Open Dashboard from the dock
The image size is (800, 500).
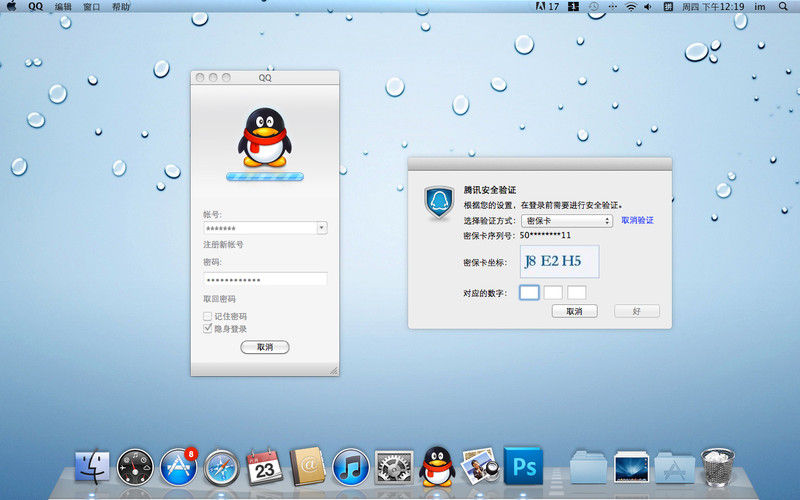(x=135, y=466)
